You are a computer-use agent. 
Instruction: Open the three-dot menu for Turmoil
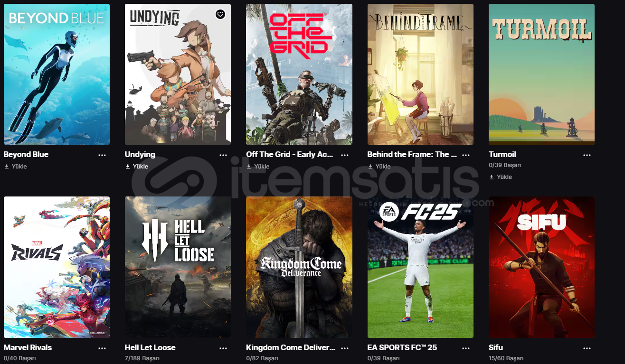tap(587, 155)
